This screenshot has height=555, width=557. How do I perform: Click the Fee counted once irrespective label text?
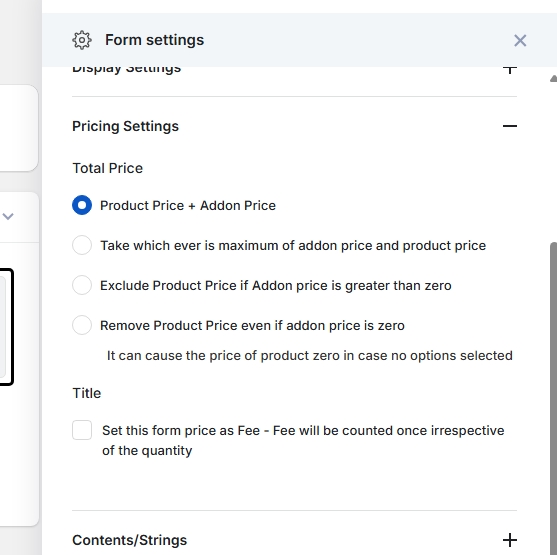[303, 441]
